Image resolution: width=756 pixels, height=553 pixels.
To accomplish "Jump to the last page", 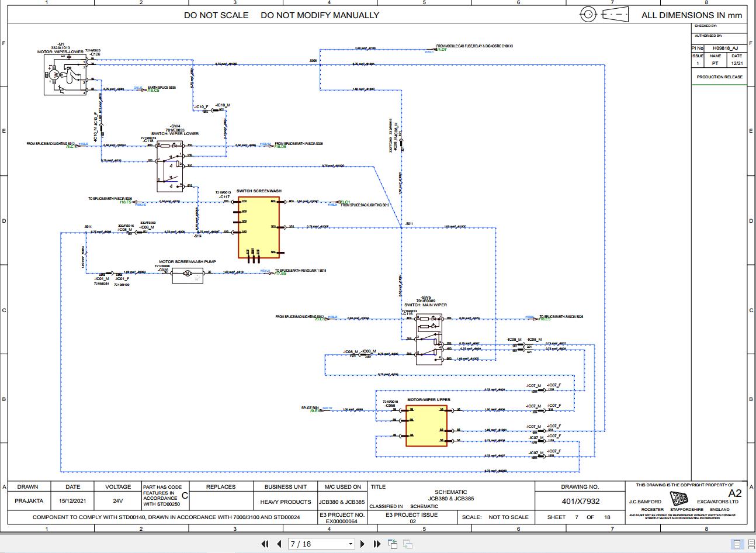I will tap(377, 544).
